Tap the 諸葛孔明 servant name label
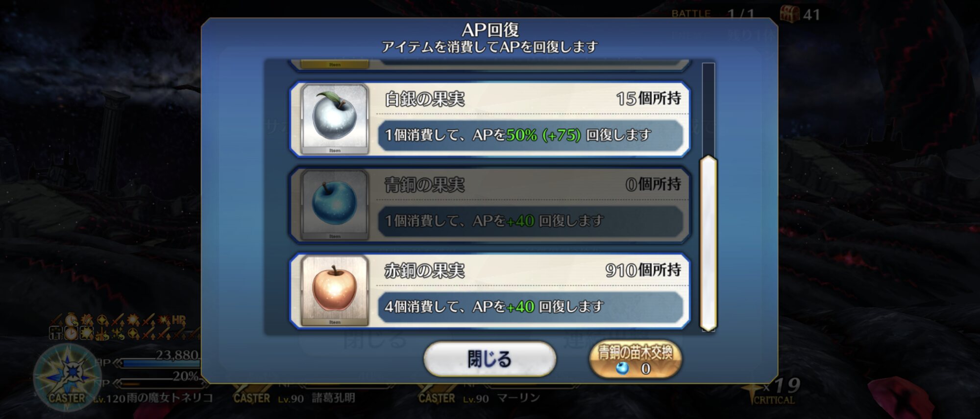 tap(333, 398)
